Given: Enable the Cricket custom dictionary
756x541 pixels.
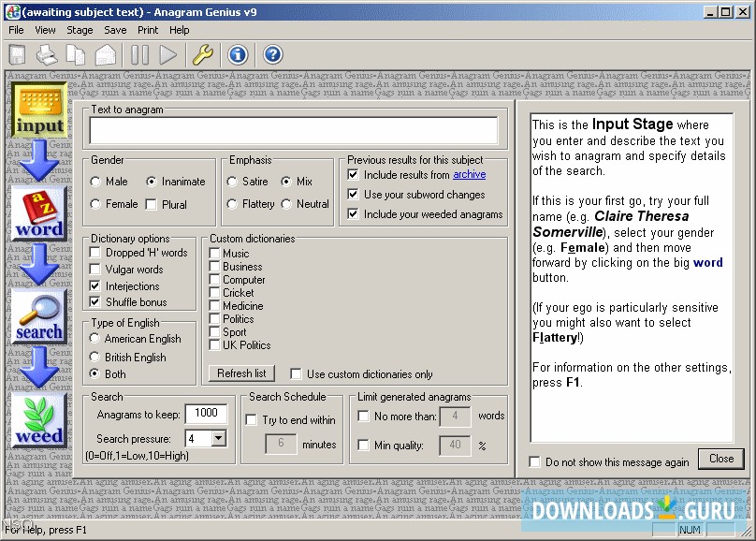Looking at the screenshot, I should (x=214, y=292).
